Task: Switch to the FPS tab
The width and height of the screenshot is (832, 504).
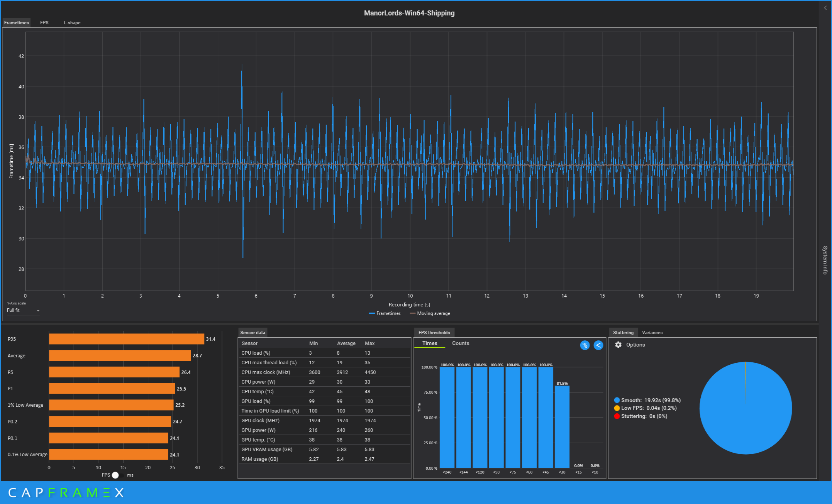Action: 44,23
